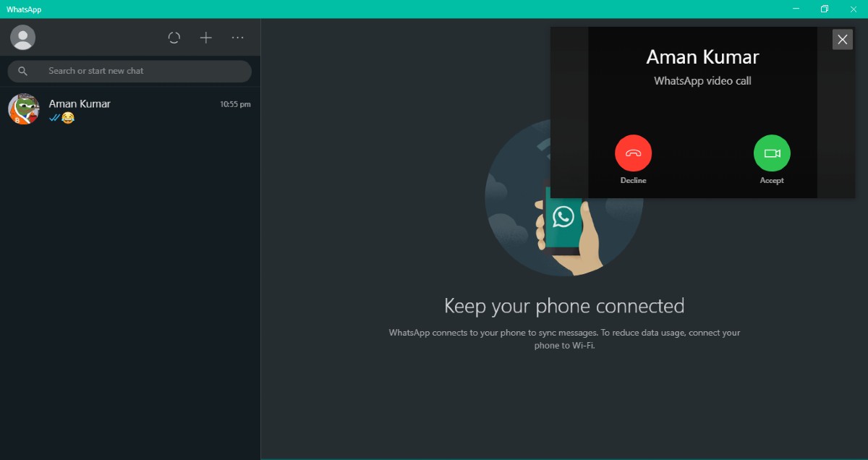
Task: Click the blue double-tick read receipt
Action: [54, 118]
